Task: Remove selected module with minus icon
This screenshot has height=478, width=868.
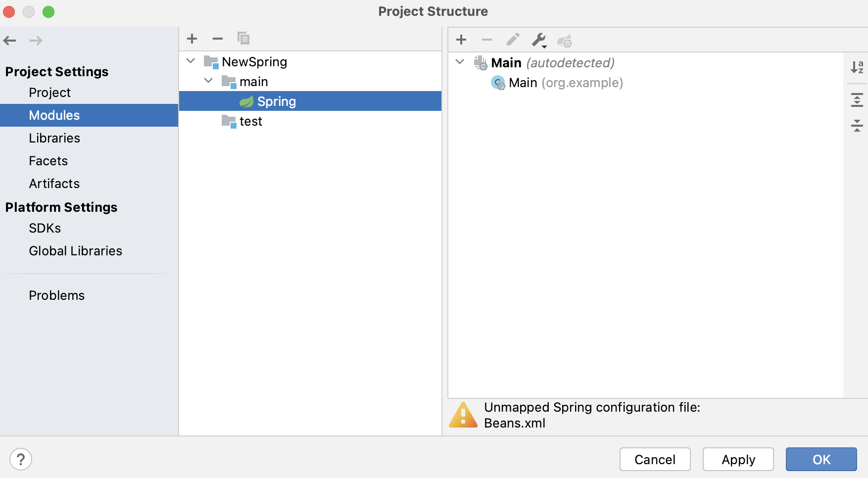Action: [218, 39]
